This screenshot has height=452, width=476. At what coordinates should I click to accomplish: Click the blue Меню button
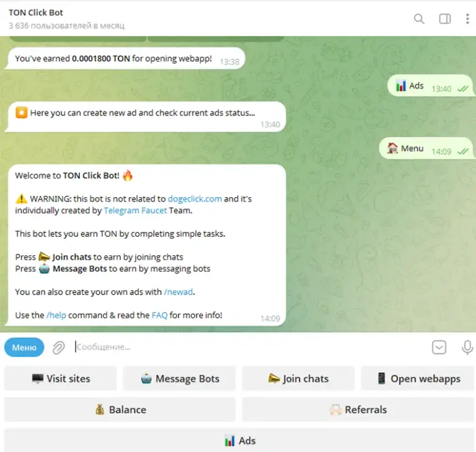coord(24,347)
